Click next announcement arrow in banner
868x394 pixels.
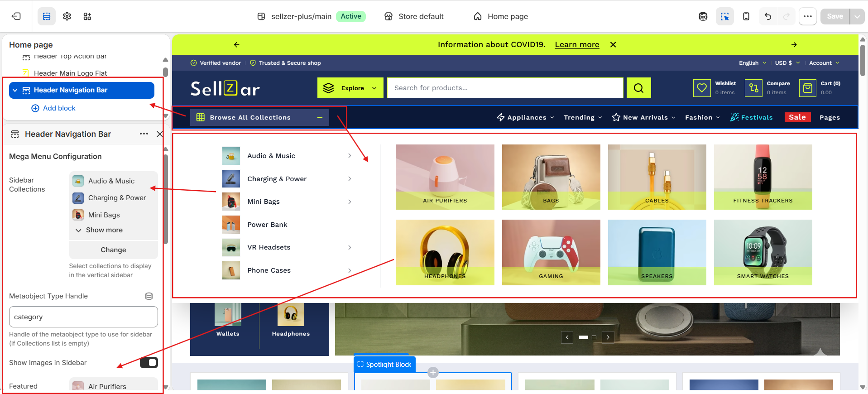(x=794, y=45)
